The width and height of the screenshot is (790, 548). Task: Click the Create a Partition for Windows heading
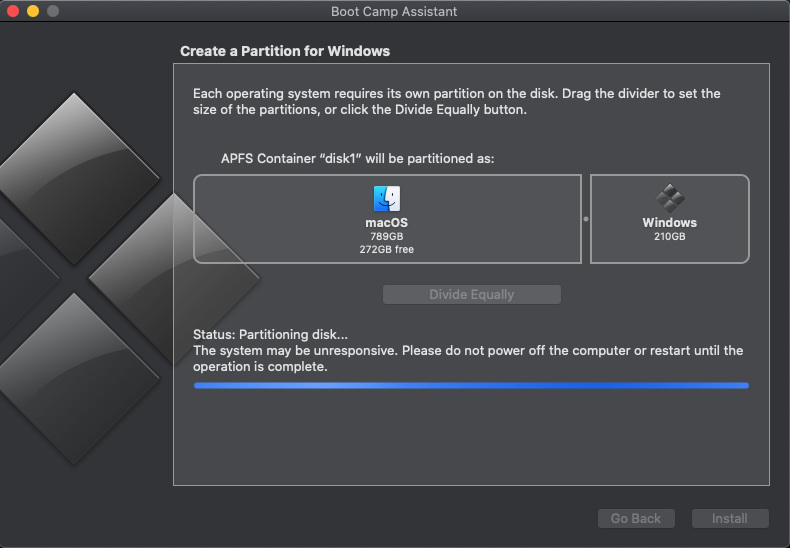pyautogui.click(x=285, y=51)
